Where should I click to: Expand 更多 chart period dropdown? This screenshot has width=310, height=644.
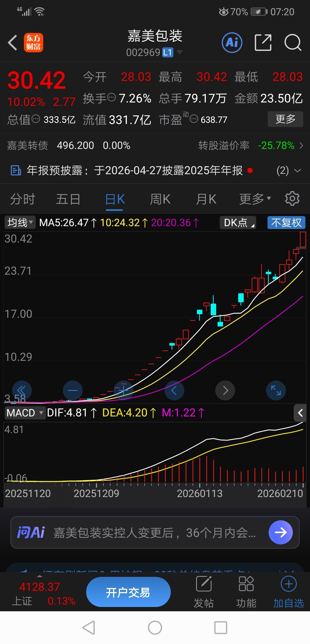point(255,199)
